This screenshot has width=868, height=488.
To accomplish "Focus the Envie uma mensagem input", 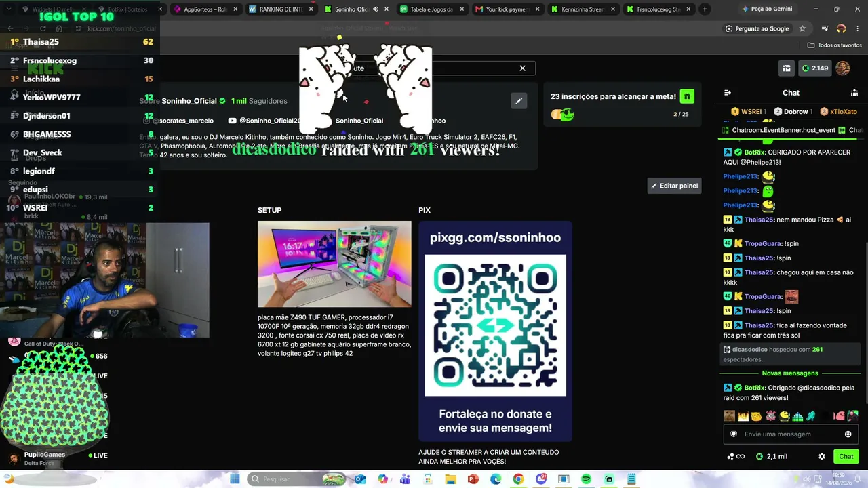I will (790, 434).
